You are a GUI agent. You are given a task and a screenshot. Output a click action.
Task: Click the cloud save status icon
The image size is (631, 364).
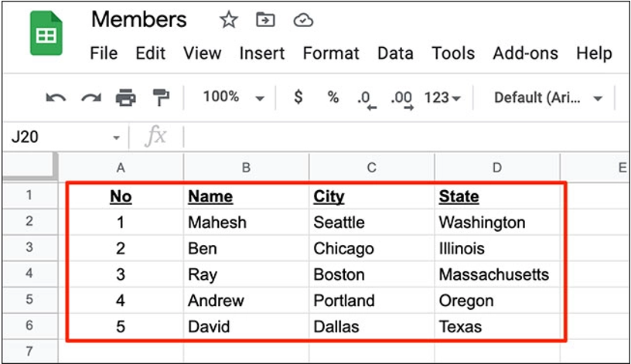click(x=303, y=20)
